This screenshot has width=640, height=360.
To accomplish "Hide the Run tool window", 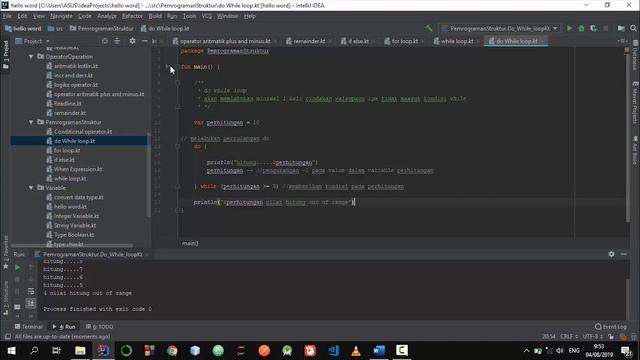I will 624,254.
